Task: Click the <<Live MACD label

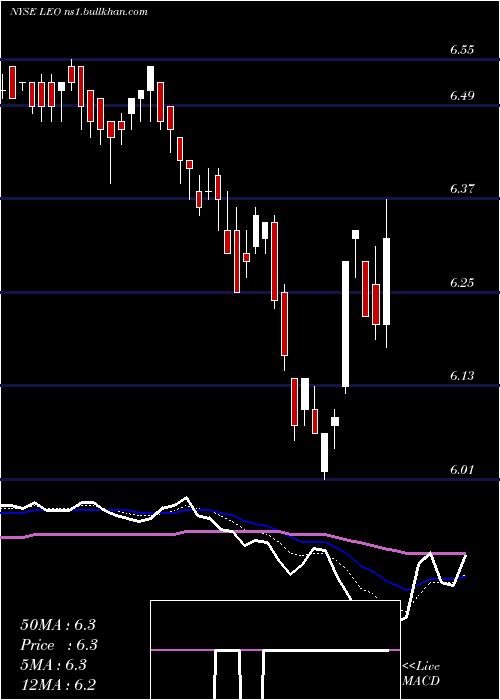Action: click(x=421, y=674)
